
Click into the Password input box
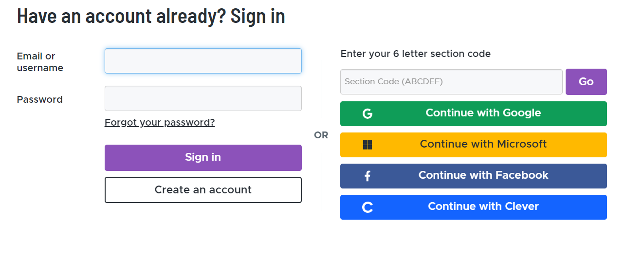click(x=203, y=98)
